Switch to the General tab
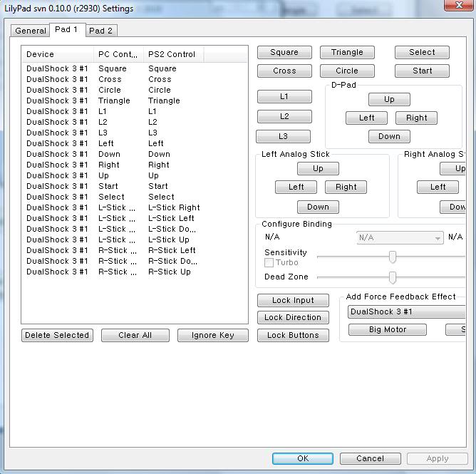 (31, 31)
